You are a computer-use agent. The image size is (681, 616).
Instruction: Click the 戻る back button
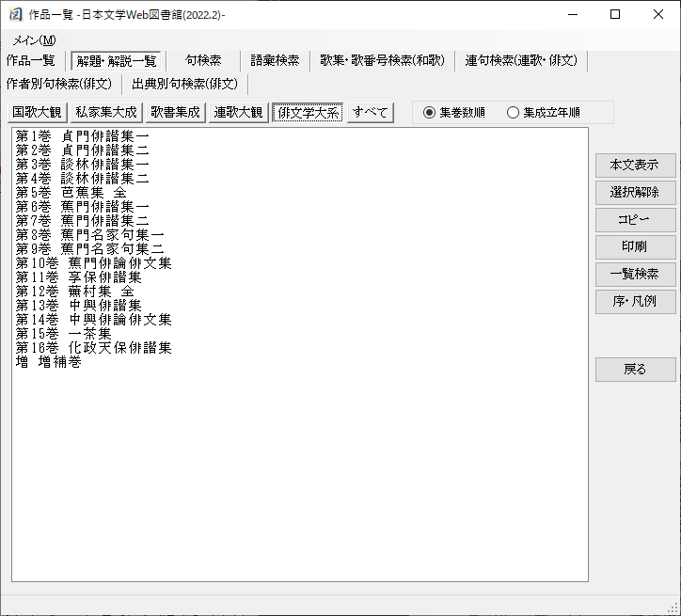636,370
